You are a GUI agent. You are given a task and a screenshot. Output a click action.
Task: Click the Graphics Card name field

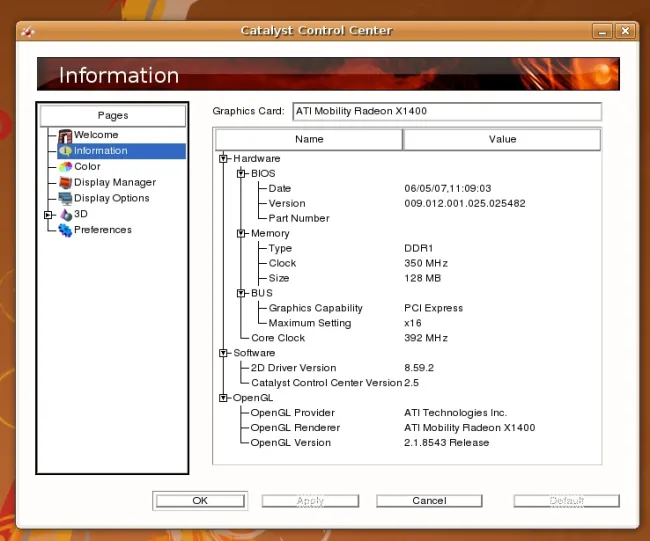pyautogui.click(x=446, y=111)
